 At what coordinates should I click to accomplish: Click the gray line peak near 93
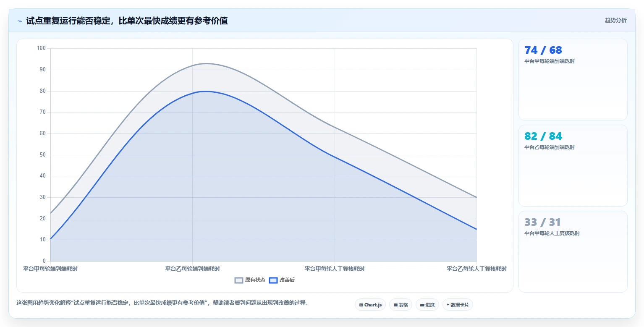pos(207,63)
